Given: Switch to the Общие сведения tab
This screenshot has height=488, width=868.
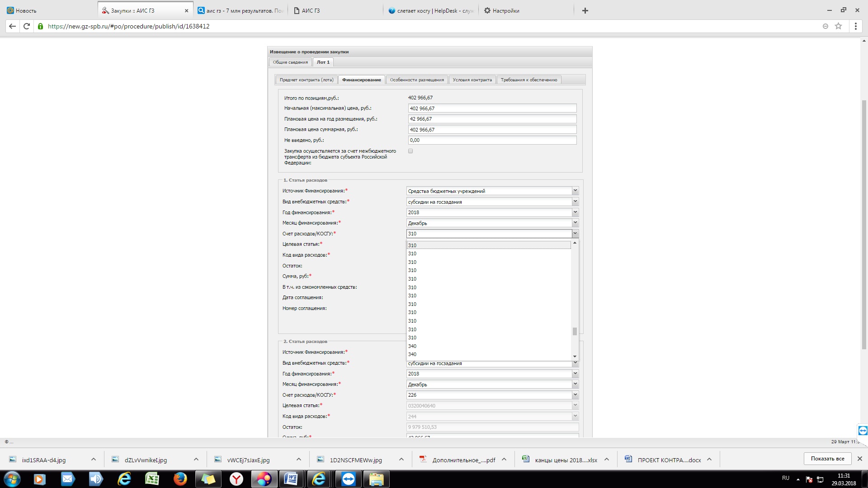Looking at the screenshot, I should pos(290,62).
